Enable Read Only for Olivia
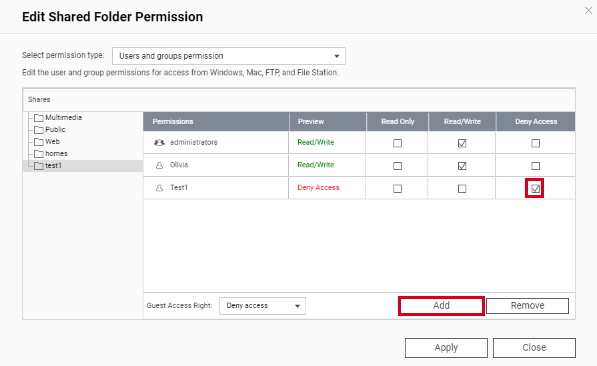Viewport: 597px width, 366px height. [397, 166]
